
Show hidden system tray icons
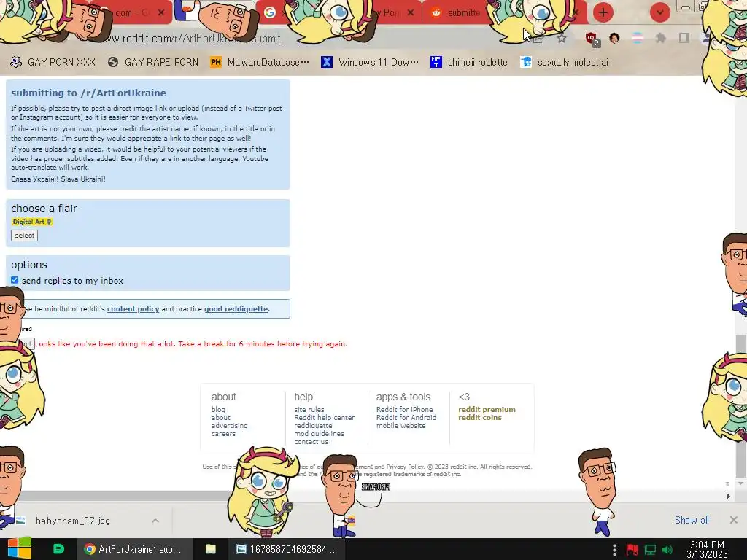(614, 550)
